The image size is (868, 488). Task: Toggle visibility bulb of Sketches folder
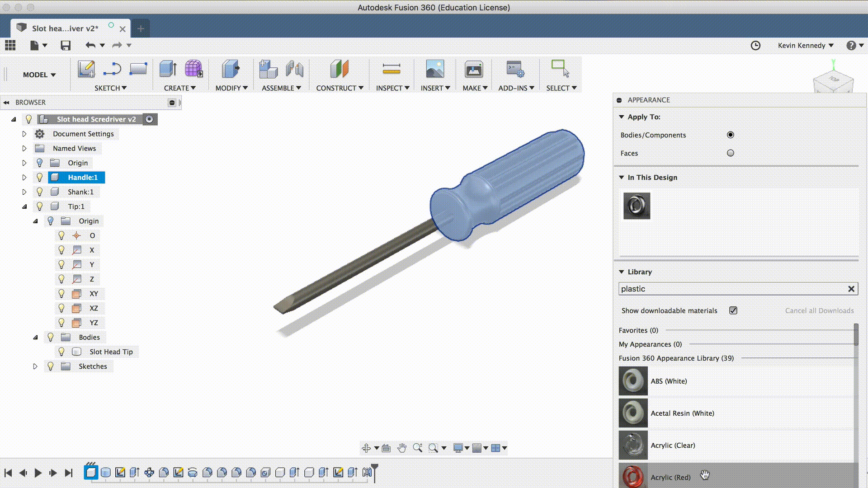coord(51,366)
